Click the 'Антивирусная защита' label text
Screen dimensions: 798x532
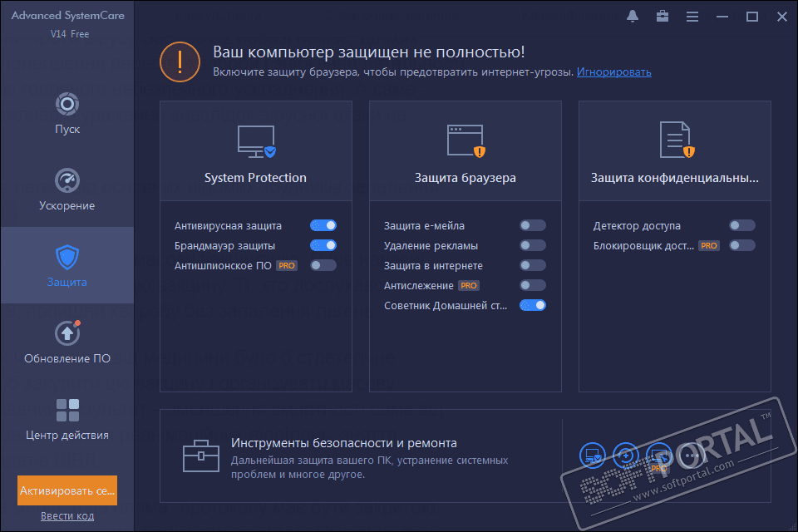point(228,225)
